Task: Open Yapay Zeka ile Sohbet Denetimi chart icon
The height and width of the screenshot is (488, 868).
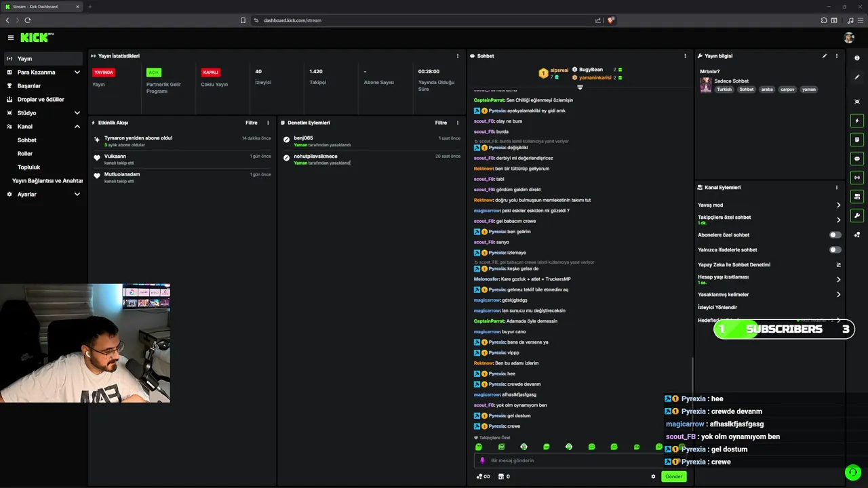Action: pyautogui.click(x=838, y=264)
